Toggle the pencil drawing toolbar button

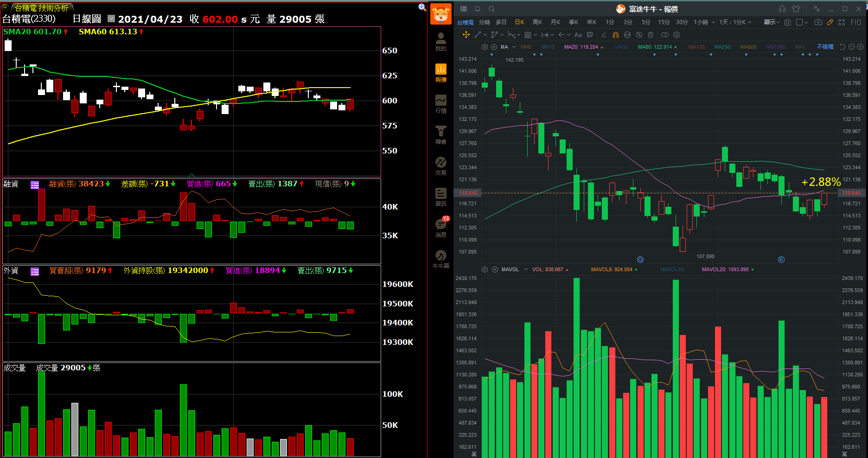(830, 22)
